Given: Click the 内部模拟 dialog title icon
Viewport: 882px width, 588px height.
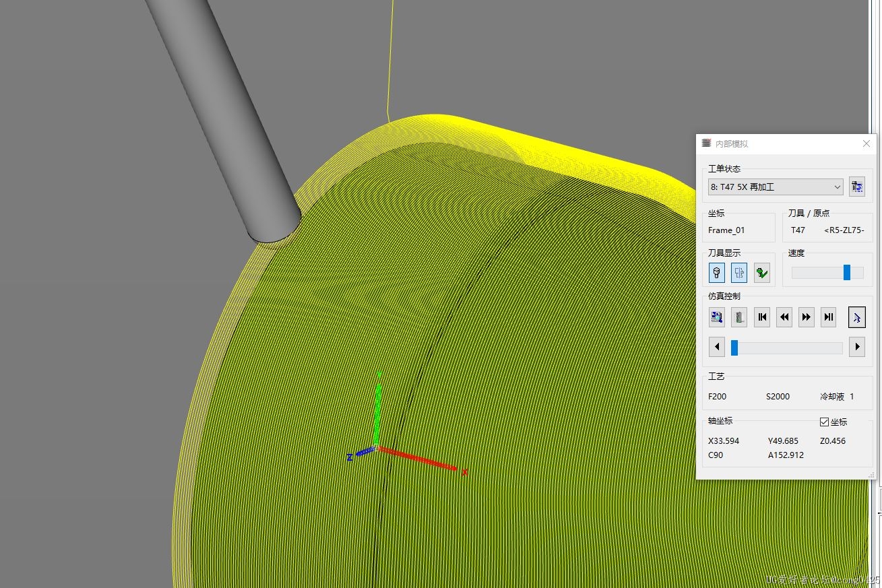Looking at the screenshot, I should [706, 143].
